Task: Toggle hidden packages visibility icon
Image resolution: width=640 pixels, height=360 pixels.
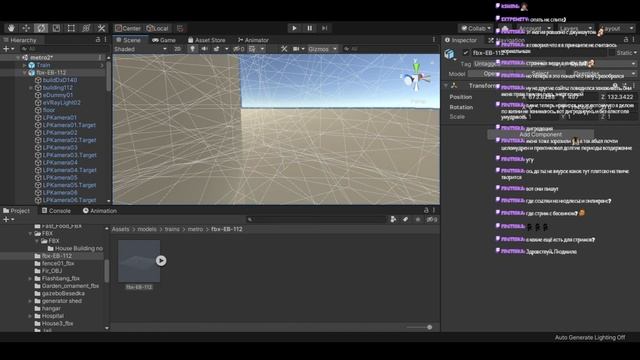Action: pyautogui.click(x=432, y=220)
